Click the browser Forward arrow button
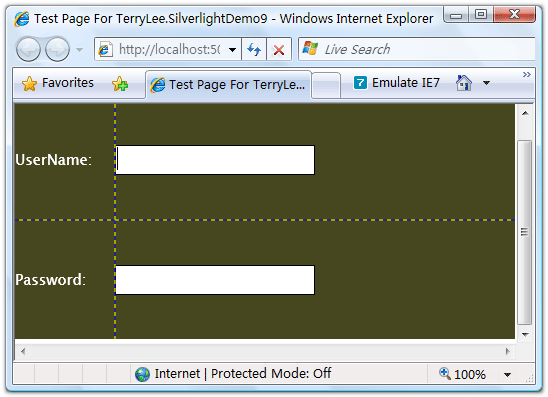The height and width of the screenshot is (397, 548). point(58,49)
